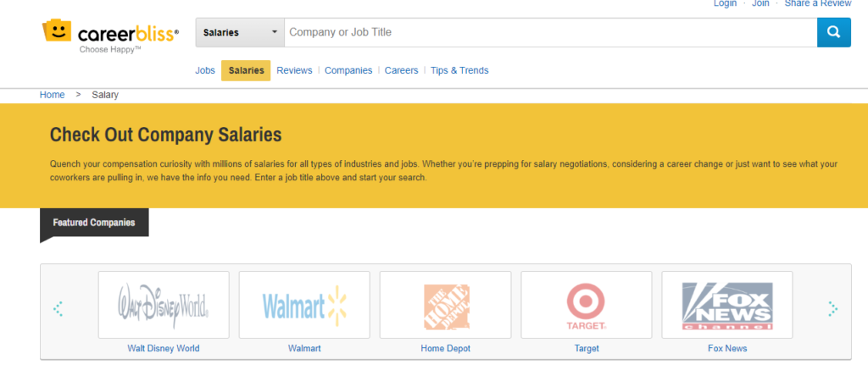Click the Share a Review link
868x392 pixels.
pyautogui.click(x=818, y=4)
